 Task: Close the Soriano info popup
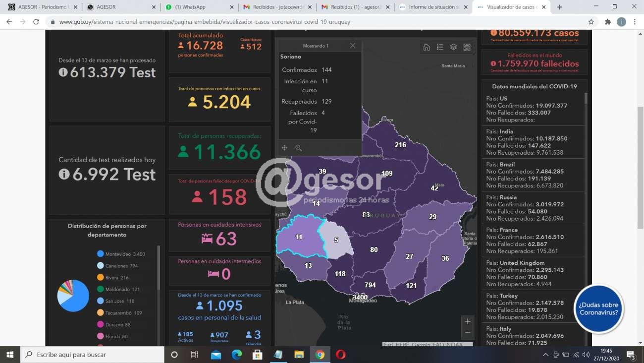(353, 46)
